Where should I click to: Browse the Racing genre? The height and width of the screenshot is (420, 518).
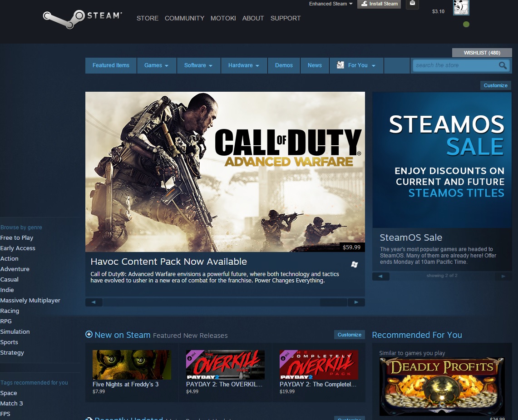pos(10,311)
